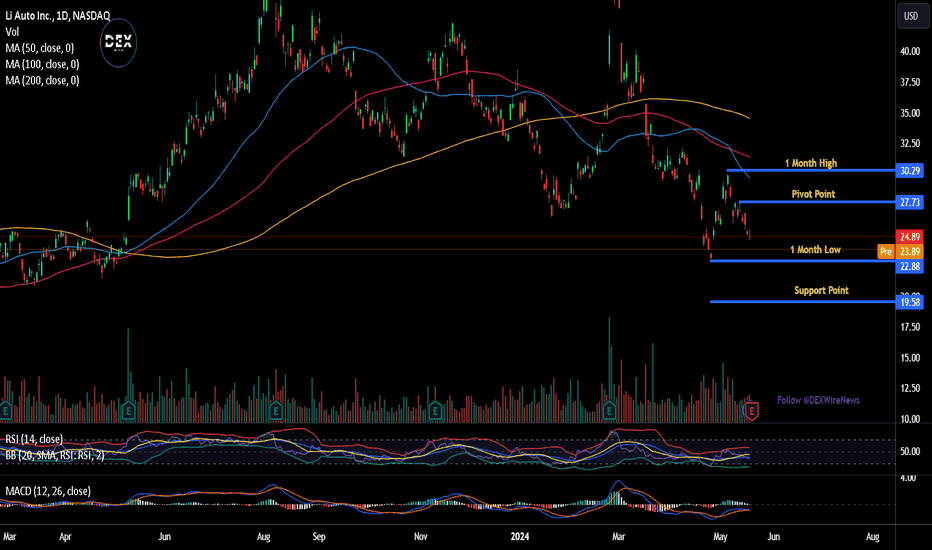
Task: Select the MACD (12, 26, close) label
Action: pos(48,491)
